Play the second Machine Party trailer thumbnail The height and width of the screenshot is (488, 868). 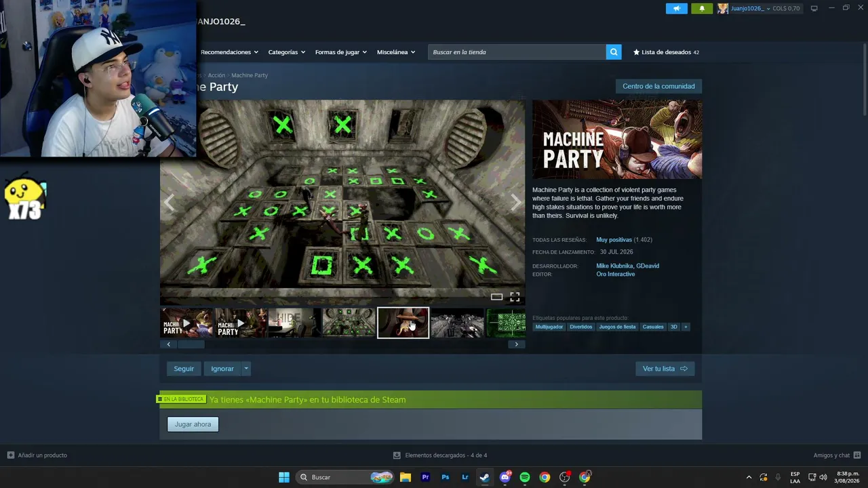(241, 323)
